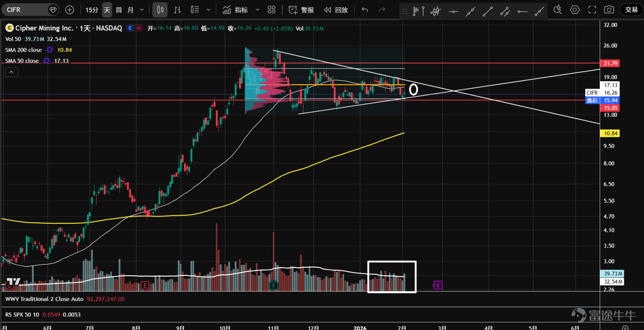Open the indicator templates grid icon
The width and height of the screenshot is (644, 330).
(272, 10)
